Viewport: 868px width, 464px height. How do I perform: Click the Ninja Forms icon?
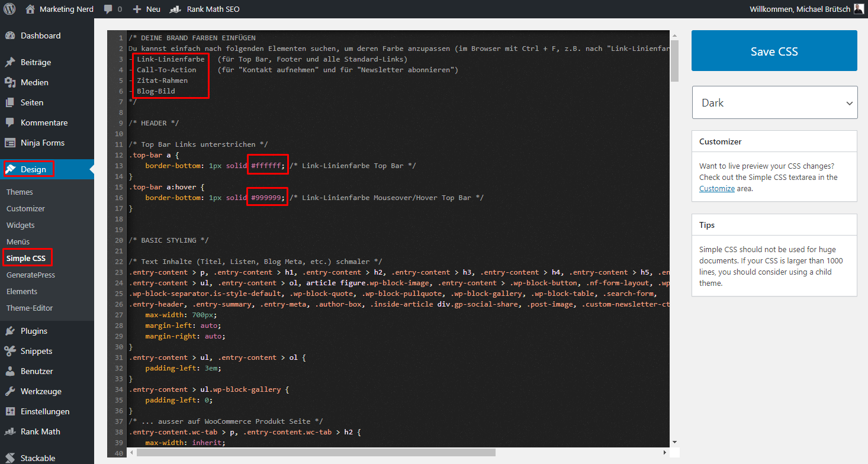(10, 143)
